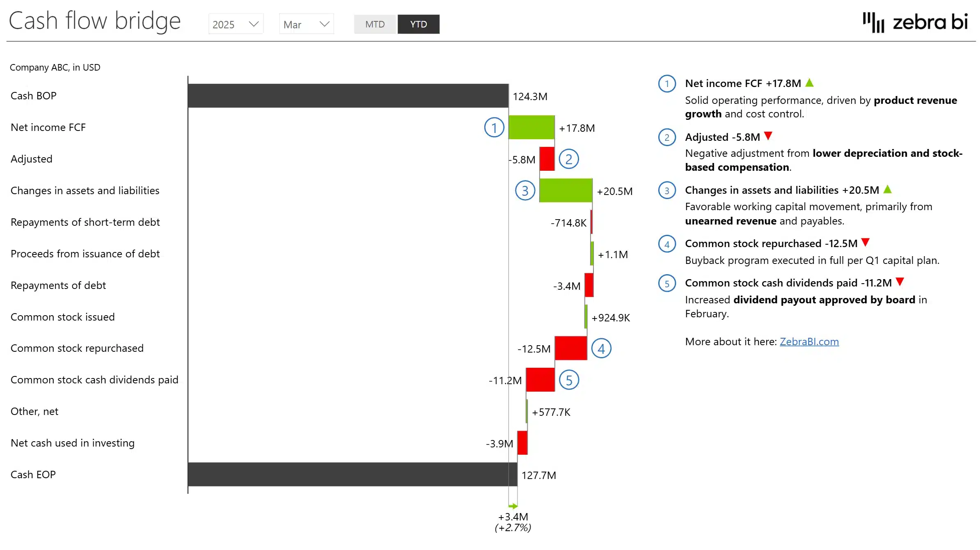Click the Company ABC, in USD label
Image resolution: width=980 pixels, height=550 pixels.
click(55, 67)
